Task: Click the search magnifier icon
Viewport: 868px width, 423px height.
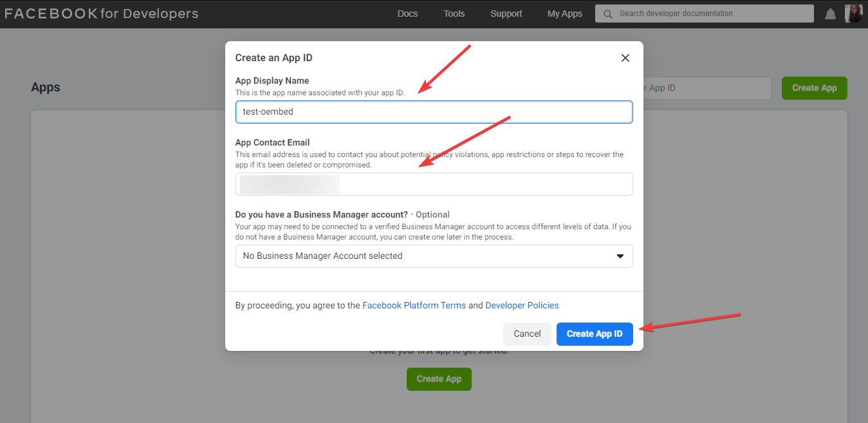Action: coord(607,14)
